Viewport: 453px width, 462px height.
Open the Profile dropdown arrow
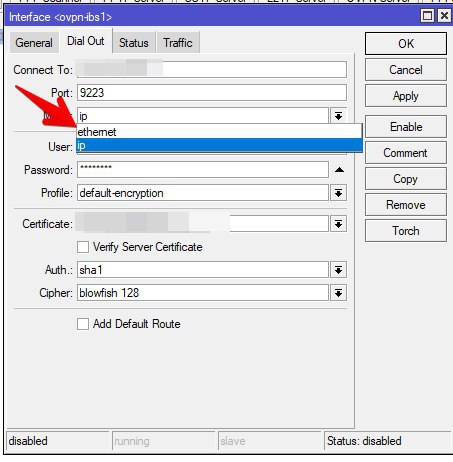click(338, 193)
